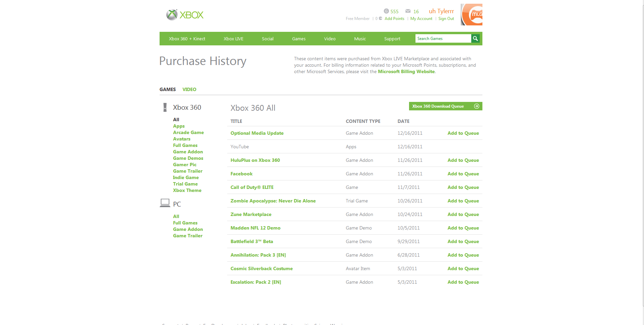Open the Games menu
This screenshot has width=644, height=325.
(x=299, y=39)
